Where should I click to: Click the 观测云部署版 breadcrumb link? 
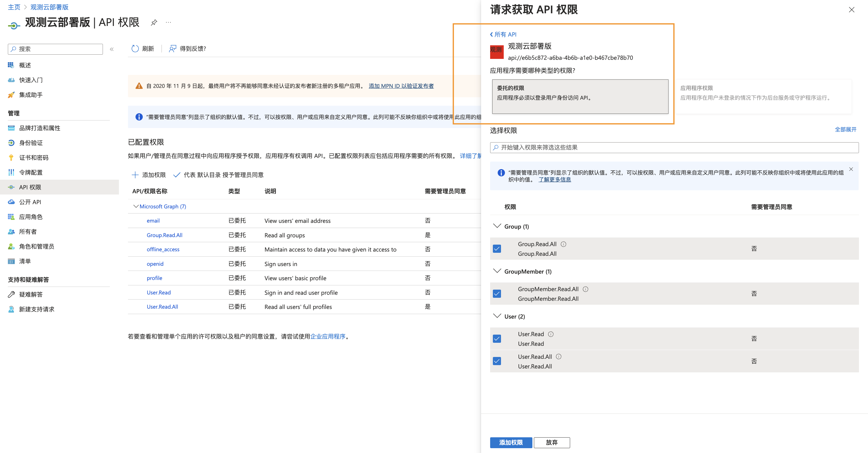tap(49, 7)
